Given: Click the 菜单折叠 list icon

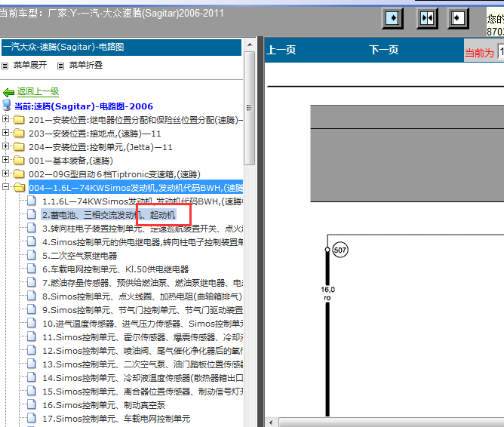Looking at the screenshot, I should [x=60, y=66].
